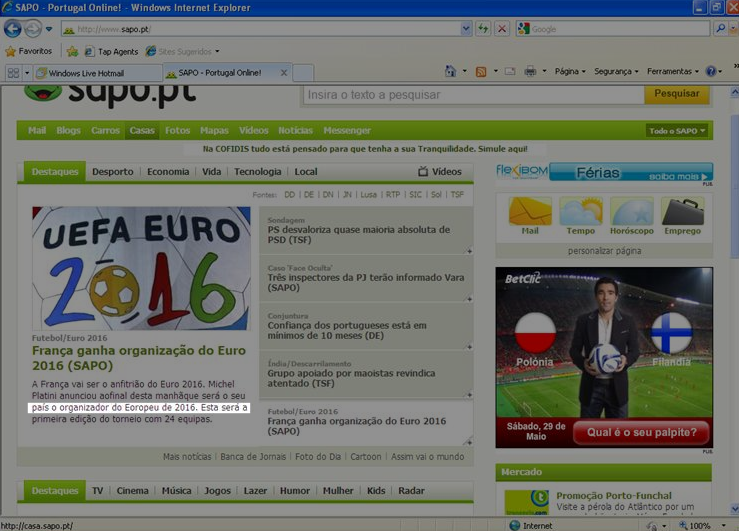739x531 pixels.
Task: Click the 'Insira o texto a pesquisar' field
Action: pos(474,95)
